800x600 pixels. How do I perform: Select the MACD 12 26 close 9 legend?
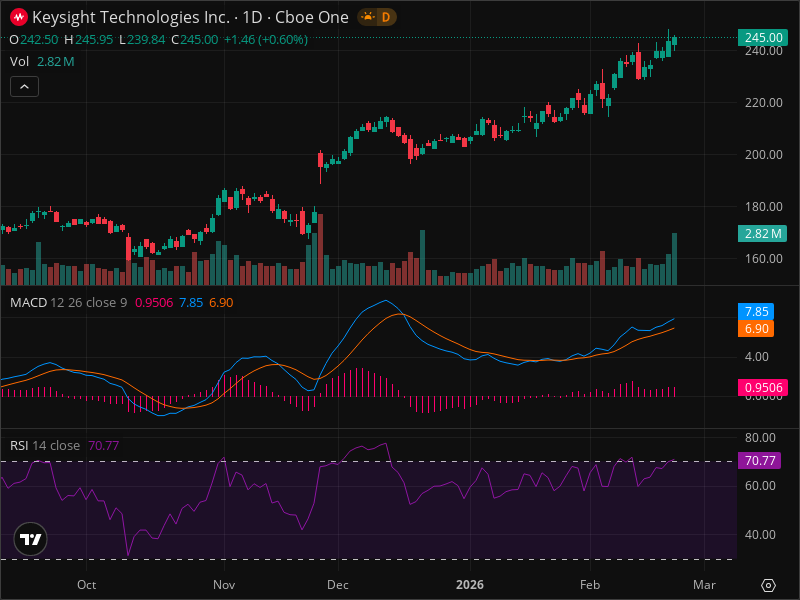point(68,303)
